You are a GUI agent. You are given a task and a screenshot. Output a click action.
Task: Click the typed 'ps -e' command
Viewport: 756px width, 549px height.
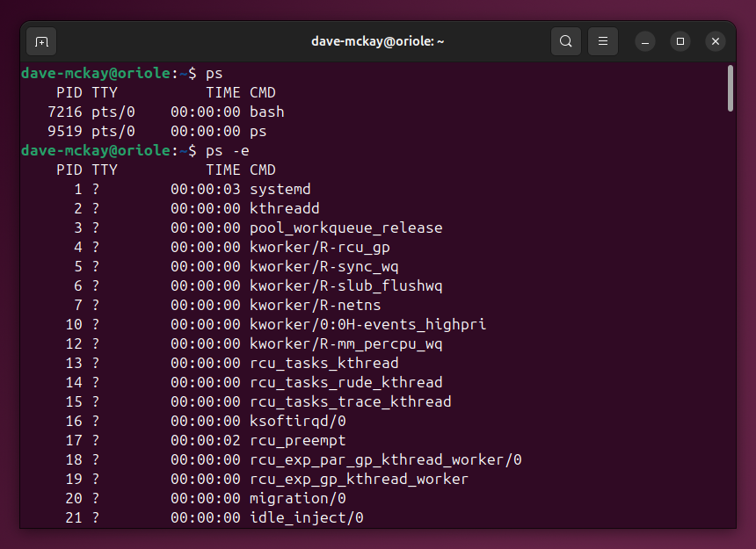coord(228,151)
